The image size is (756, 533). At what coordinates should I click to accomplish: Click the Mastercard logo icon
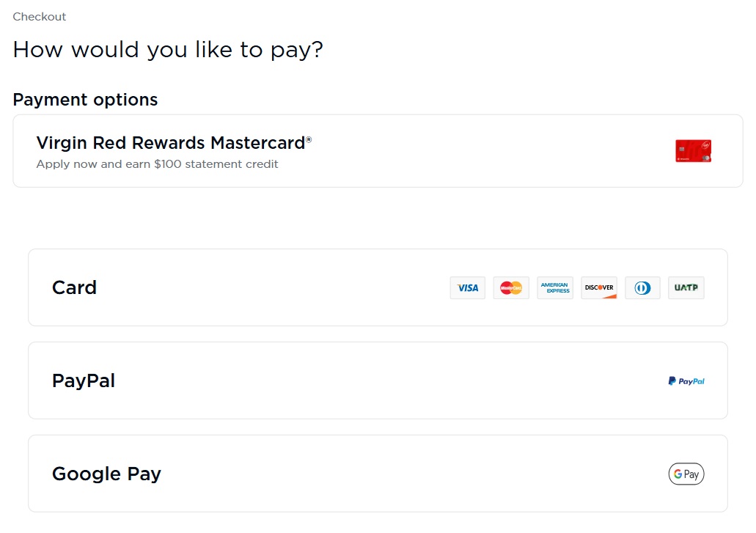511,287
